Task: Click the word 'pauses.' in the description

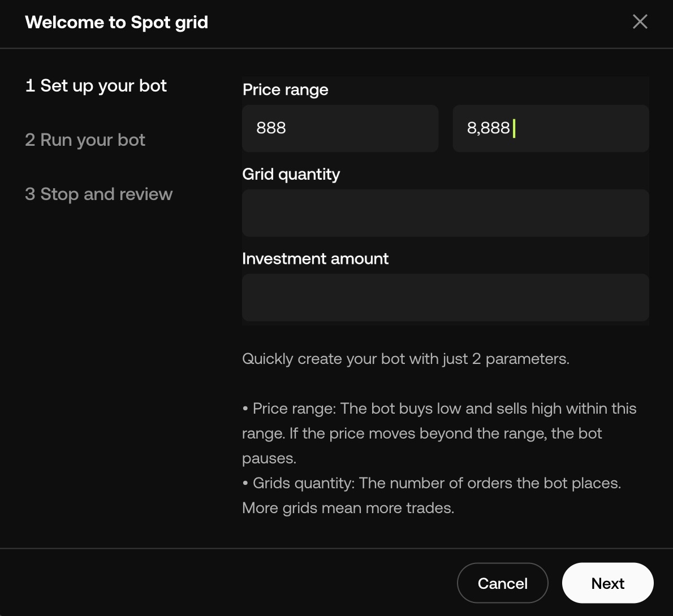Action: pos(269,458)
